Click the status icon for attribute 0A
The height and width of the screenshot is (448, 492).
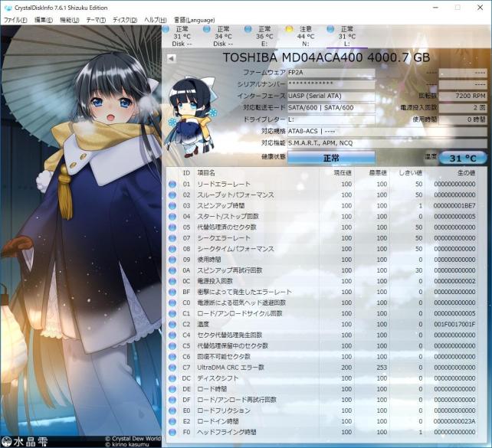(x=172, y=270)
